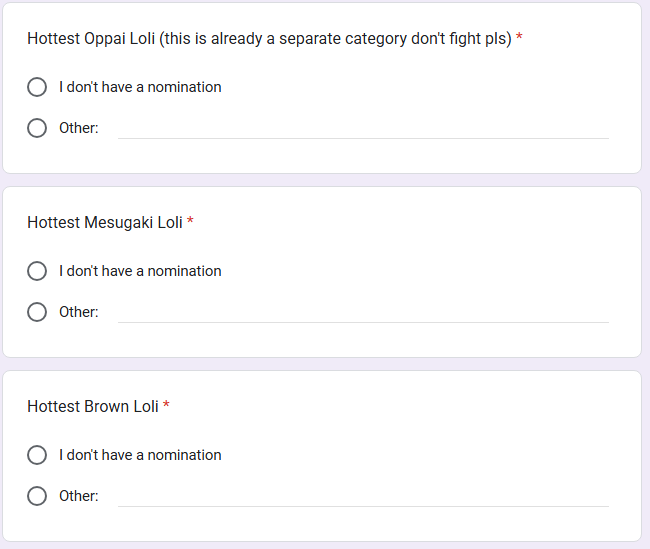This screenshot has height=549, width=650.
Task: Select the Other radio in the Oppai question
Action: coord(37,128)
